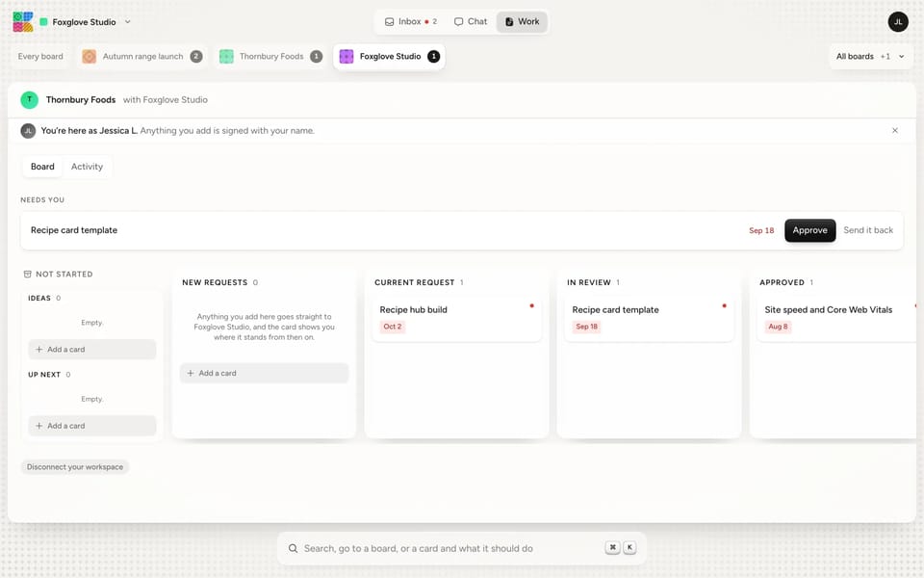Focus the bottom search command bar
The height and width of the screenshot is (578, 924).
(461, 548)
